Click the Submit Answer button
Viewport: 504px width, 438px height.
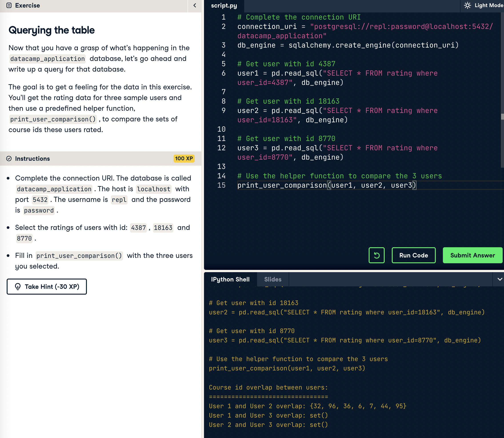click(x=472, y=255)
